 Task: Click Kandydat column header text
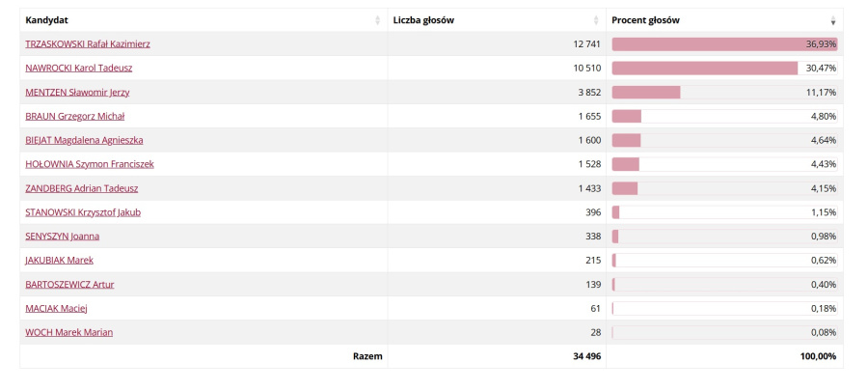click(x=47, y=20)
